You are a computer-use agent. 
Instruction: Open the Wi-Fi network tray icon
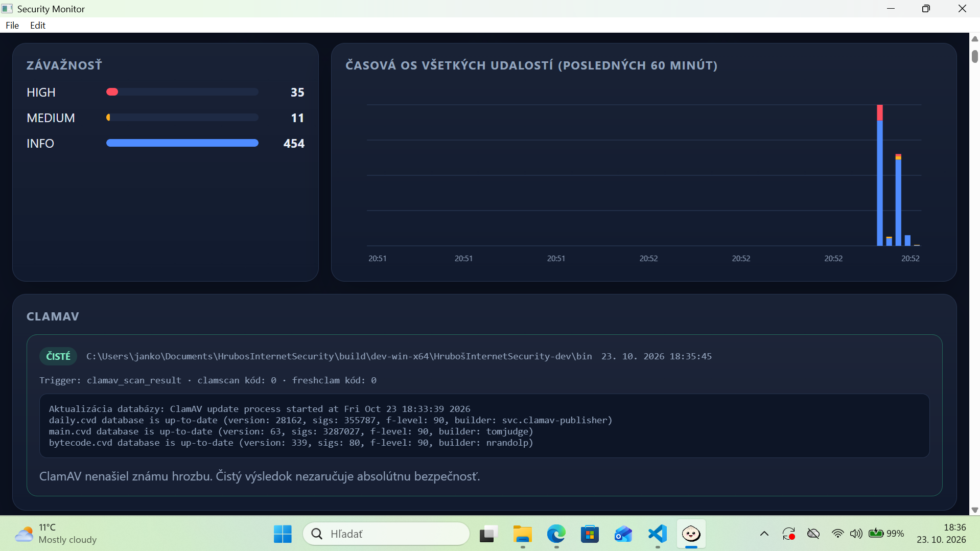(x=838, y=534)
